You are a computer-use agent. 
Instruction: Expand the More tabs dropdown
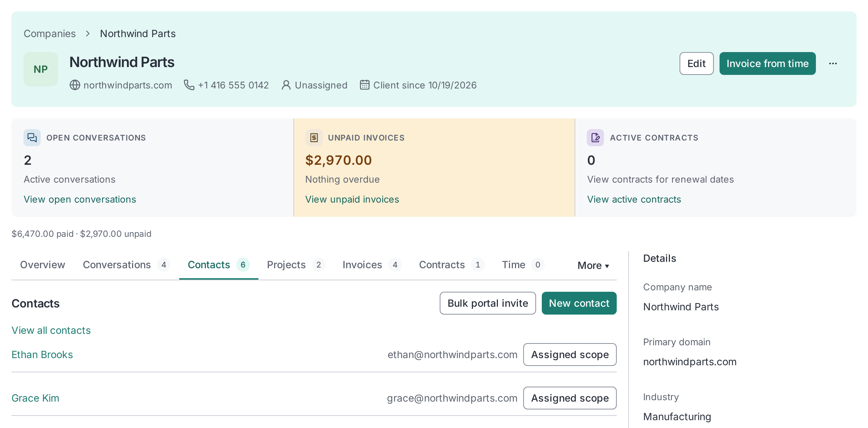point(593,265)
